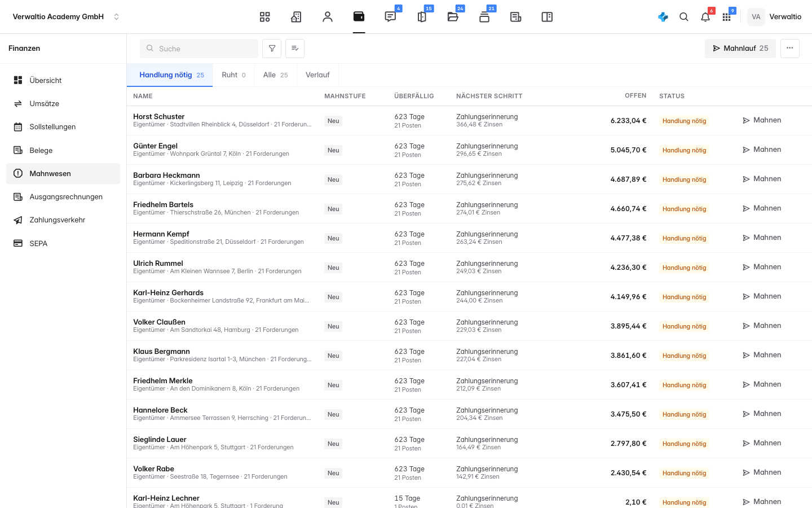Open Ausgangsrechnungen in the sidebar
This screenshot has width=812, height=508.
63,197
